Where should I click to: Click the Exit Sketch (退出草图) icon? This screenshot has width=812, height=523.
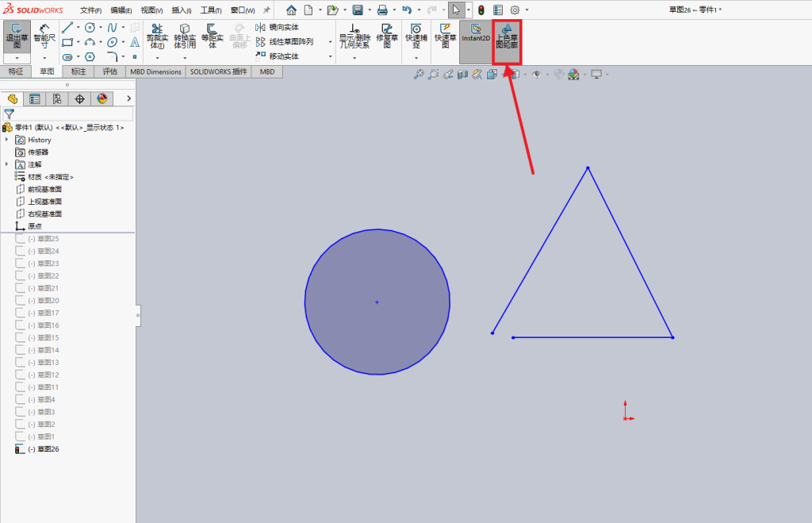(x=17, y=37)
